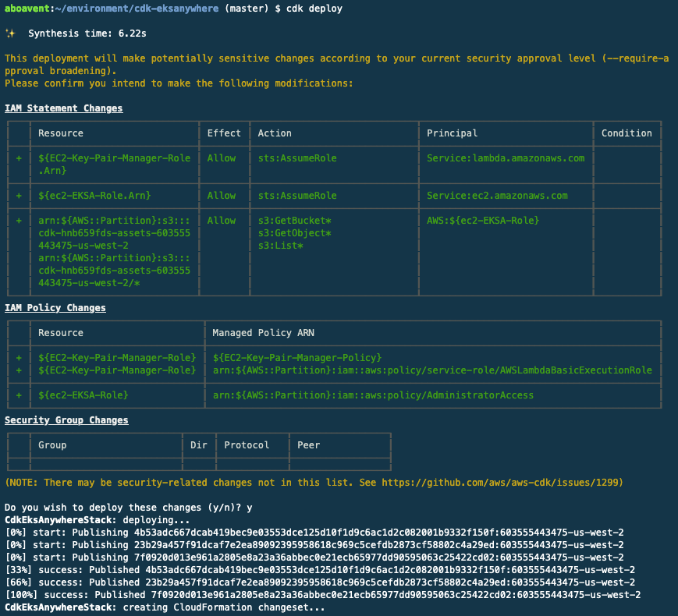Click the AdministratorAccess policy ARN
Image resolution: width=678 pixels, height=616 pixels.
373,395
